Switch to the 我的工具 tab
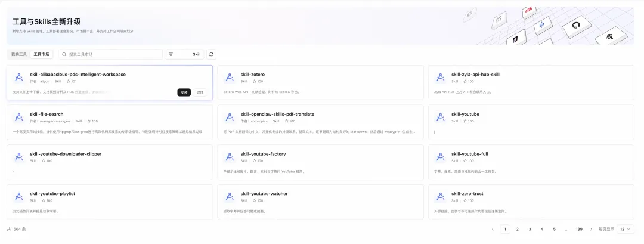Image resolution: width=644 pixels, height=244 pixels. coord(19,54)
